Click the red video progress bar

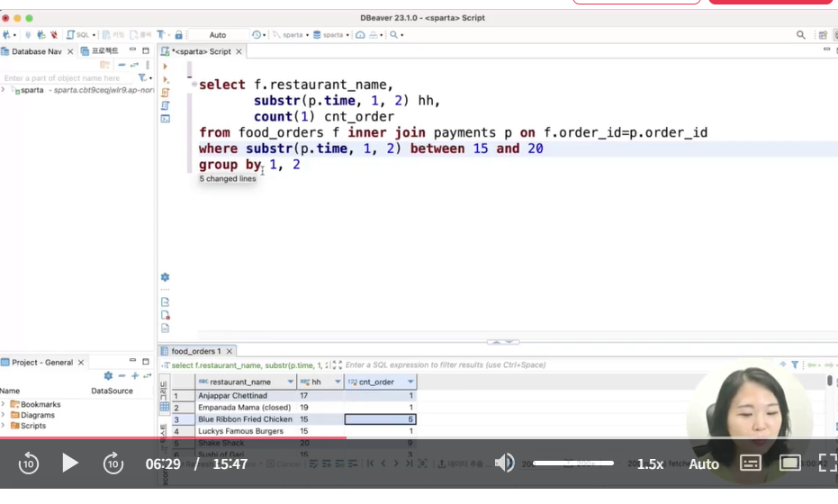point(173,437)
